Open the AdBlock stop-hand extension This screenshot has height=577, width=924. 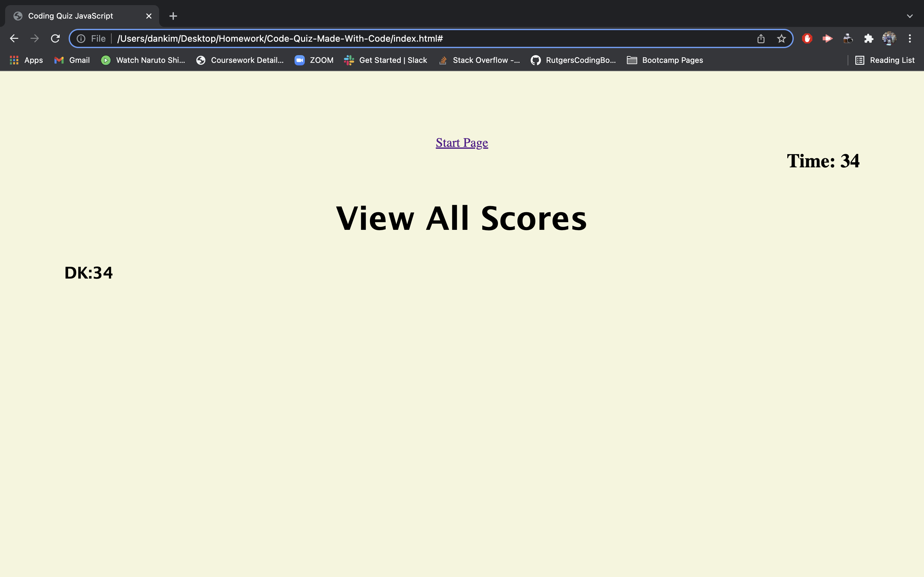[806, 38]
